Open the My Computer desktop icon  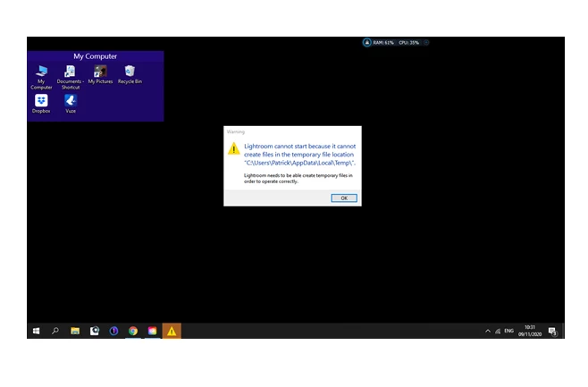41,77
